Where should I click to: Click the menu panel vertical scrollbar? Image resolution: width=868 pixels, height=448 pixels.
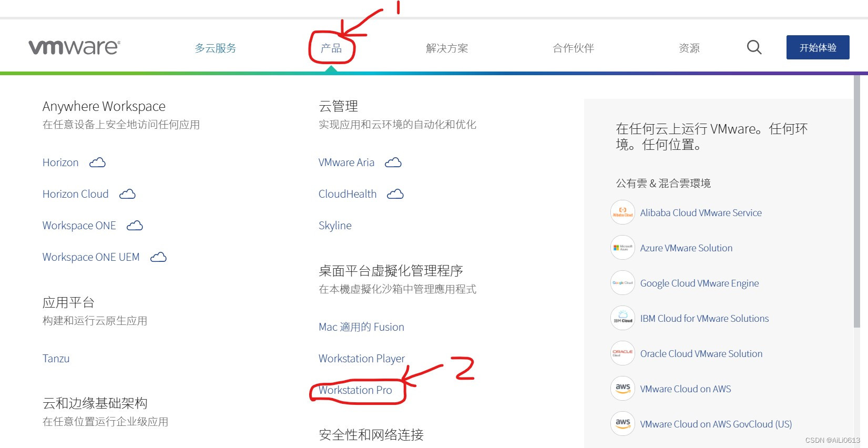pyautogui.click(x=857, y=201)
